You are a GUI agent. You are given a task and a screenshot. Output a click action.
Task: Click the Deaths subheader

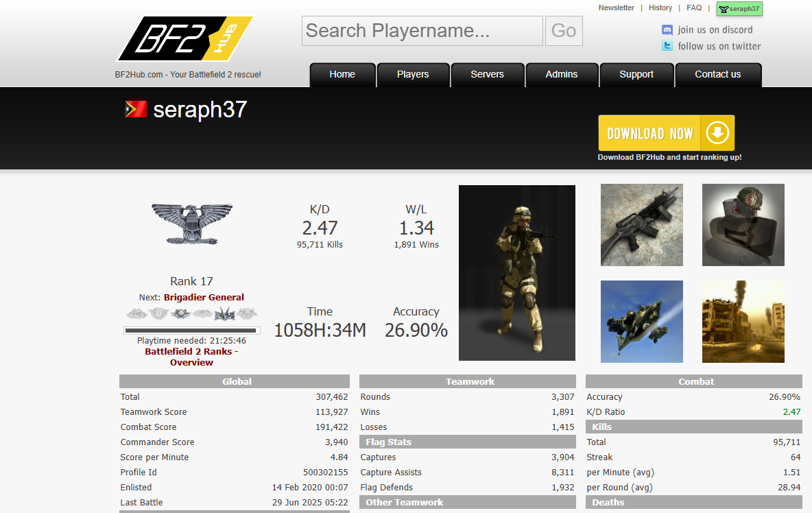click(x=694, y=502)
